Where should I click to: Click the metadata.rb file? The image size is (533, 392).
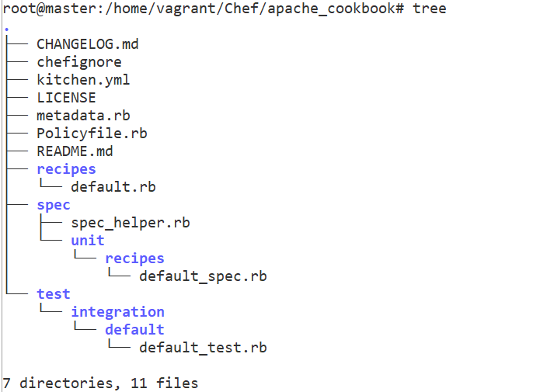(x=83, y=116)
